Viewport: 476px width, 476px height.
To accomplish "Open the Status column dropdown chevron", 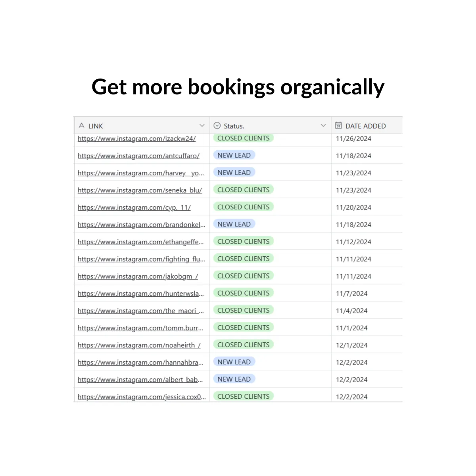I will (323, 126).
